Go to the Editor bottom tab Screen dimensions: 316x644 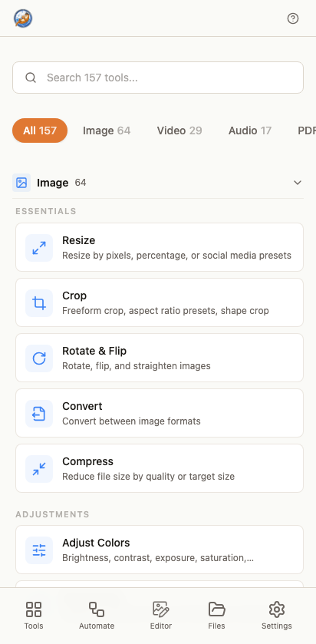[x=161, y=616]
